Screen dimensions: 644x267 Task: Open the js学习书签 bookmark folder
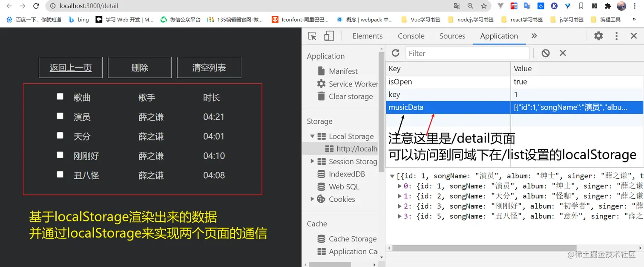[567, 20]
